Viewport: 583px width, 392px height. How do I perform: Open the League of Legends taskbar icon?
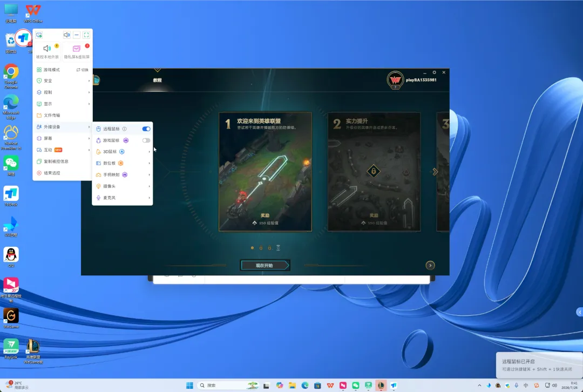[x=381, y=386]
